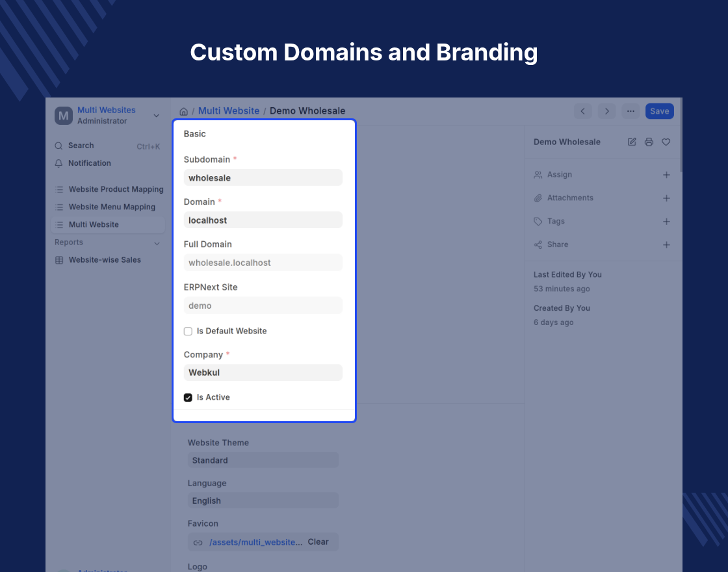Open the Website Theme Standard selector

point(263,460)
